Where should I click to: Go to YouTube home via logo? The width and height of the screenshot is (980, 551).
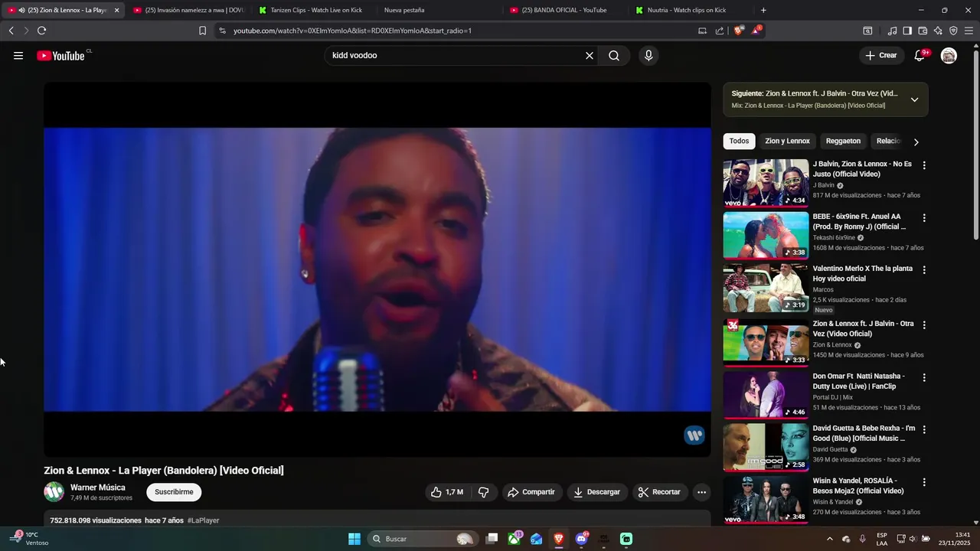click(61, 55)
